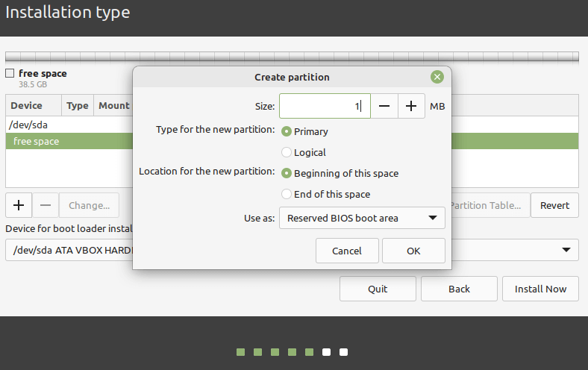
Task: Increase partition size with plus button
Action: 411,106
